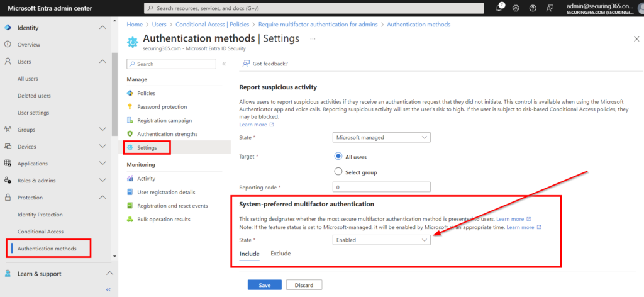644x297 pixels.
Task: Click the Overview info icon
Action: pyautogui.click(x=8, y=45)
